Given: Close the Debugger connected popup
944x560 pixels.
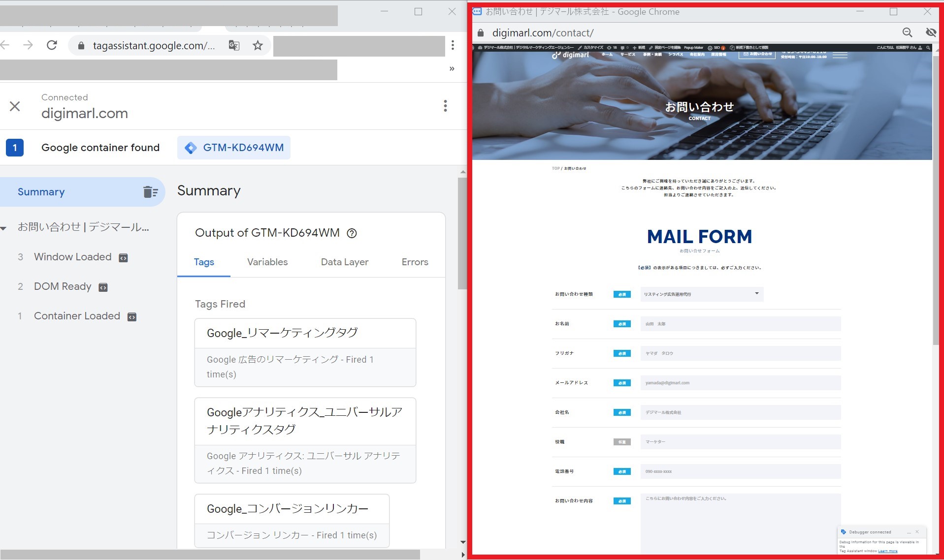Looking at the screenshot, I should (917, 532).
